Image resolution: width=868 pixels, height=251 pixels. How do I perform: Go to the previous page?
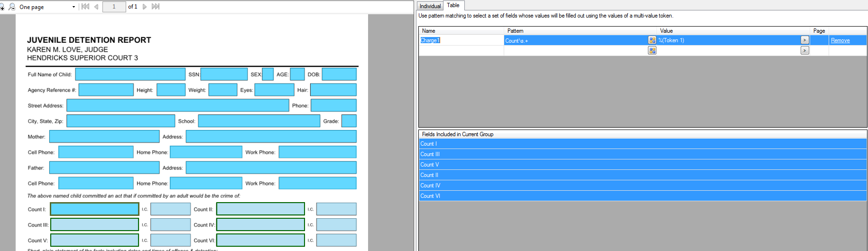coord(96,7)
